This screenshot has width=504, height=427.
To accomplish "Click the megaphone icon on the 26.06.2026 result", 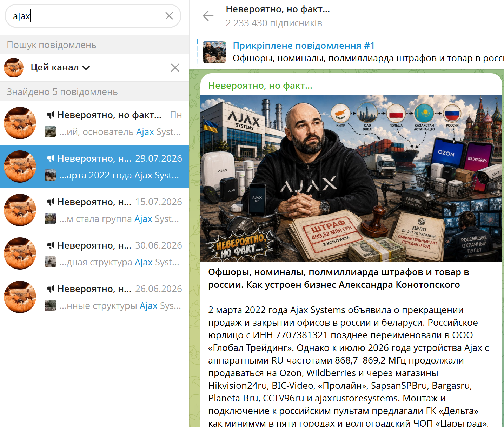I will tap(51, 289).
